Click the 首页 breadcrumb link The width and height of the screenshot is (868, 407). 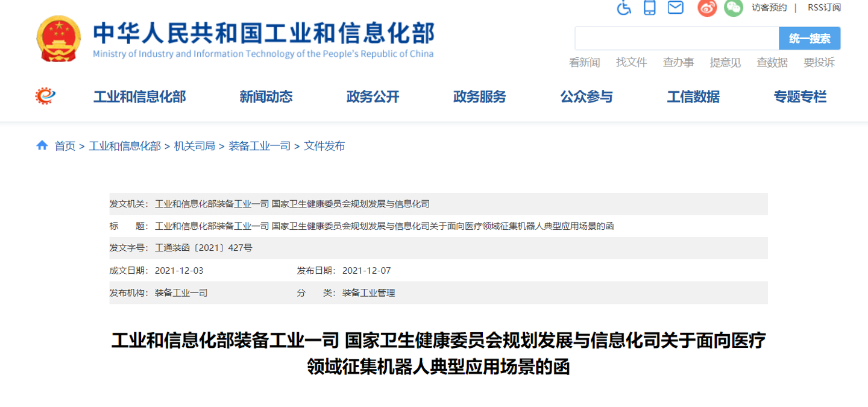pos(64,145)
